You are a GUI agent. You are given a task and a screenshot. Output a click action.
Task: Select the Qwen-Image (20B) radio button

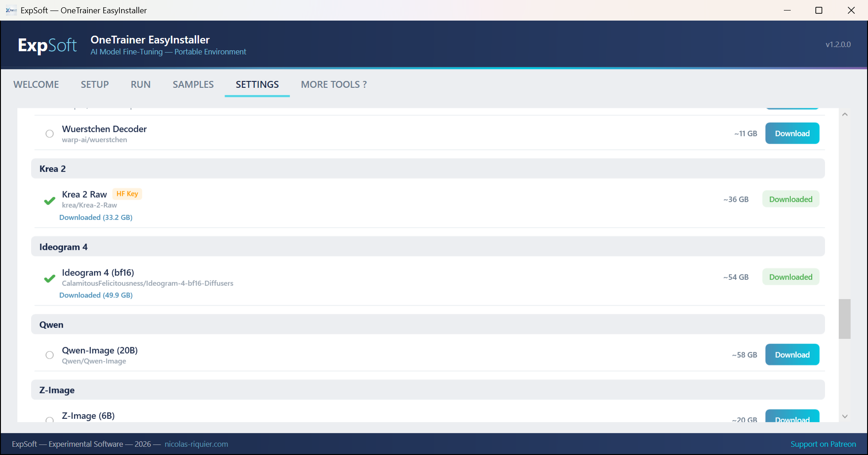pyautogui.click(x=49, y=355)
